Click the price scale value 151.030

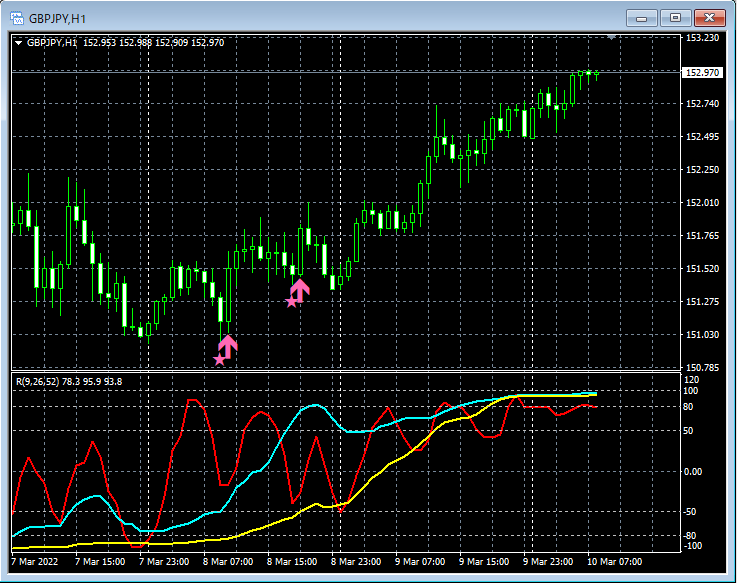(702, 334)
